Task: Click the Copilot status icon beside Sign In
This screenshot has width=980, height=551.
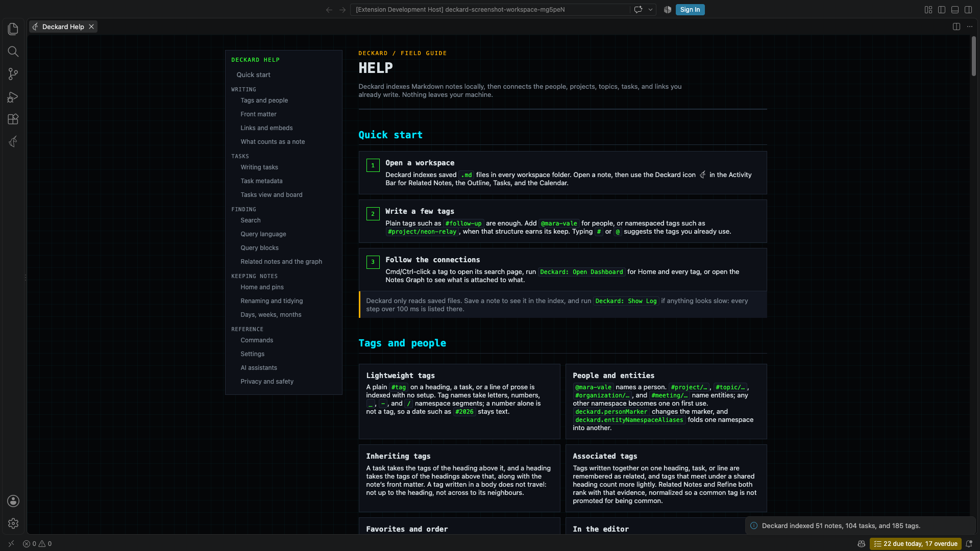Action: (668, 10)
